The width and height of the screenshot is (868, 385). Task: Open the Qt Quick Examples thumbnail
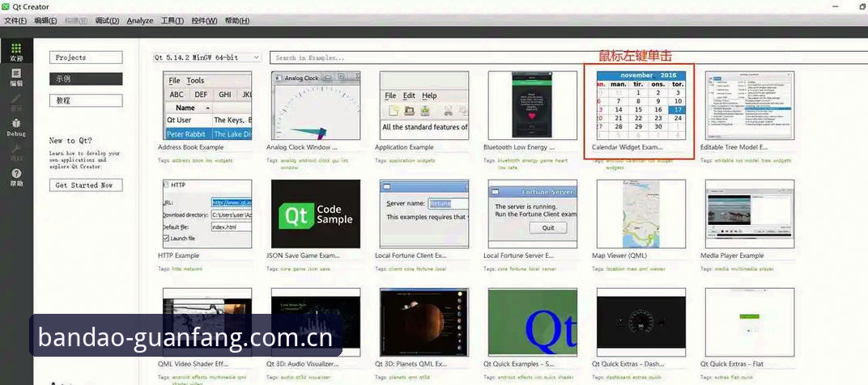(533, 322)
